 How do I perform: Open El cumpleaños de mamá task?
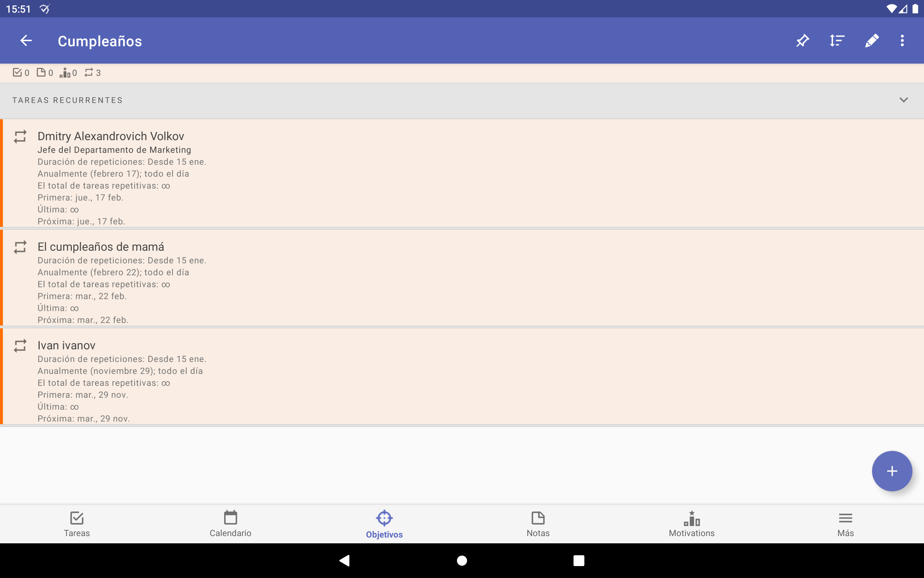462,278
